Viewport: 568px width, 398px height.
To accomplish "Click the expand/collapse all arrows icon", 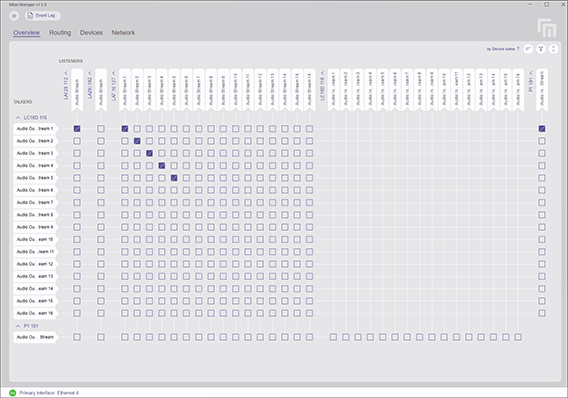I will point(553,49).
